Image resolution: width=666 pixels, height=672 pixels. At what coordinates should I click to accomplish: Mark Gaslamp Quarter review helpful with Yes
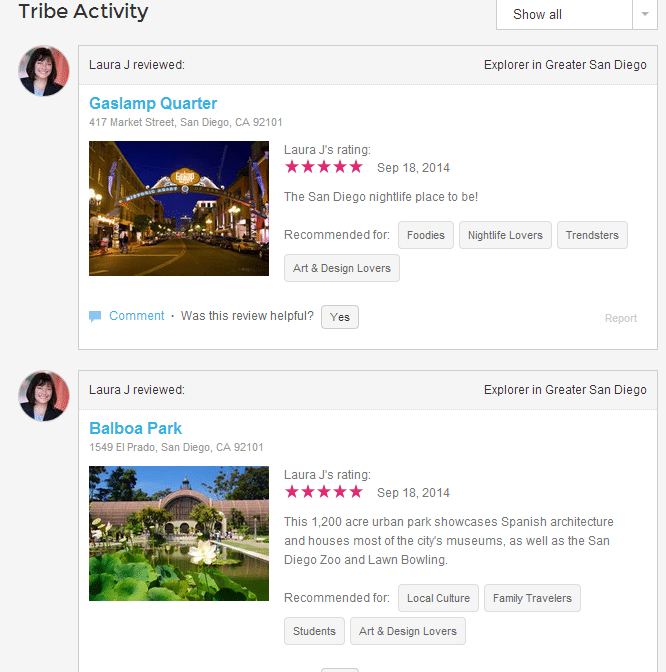pyautogui.click(x=340, y=317)
